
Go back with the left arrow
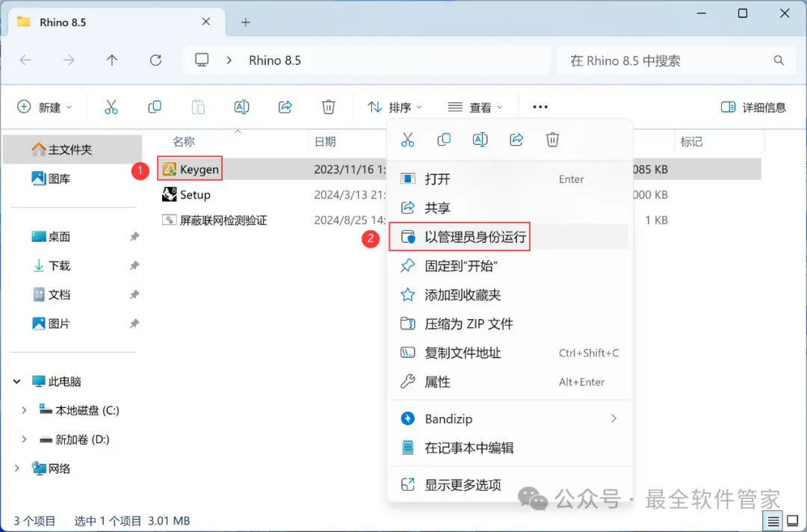tap(25, 61)
